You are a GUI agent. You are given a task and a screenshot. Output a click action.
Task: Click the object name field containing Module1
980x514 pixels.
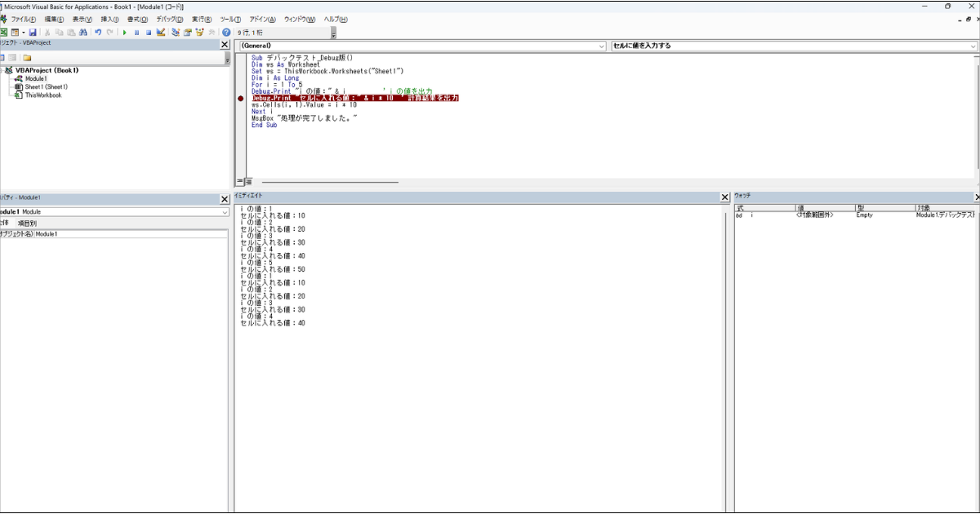coord(131,234)
